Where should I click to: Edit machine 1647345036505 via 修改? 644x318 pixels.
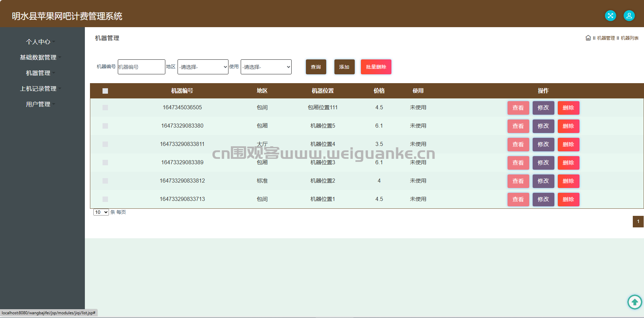(x=544, y=108)
